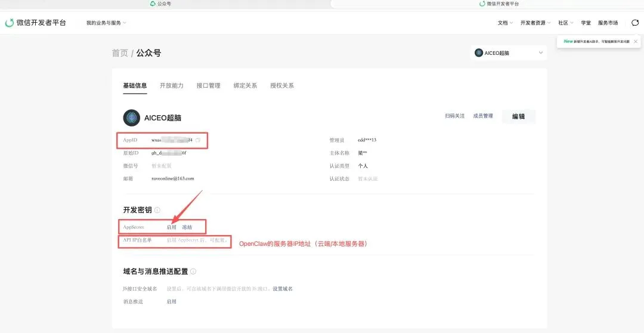Open the chat icon in the top-right header
The image size is (644, 333).
[635, 23]
